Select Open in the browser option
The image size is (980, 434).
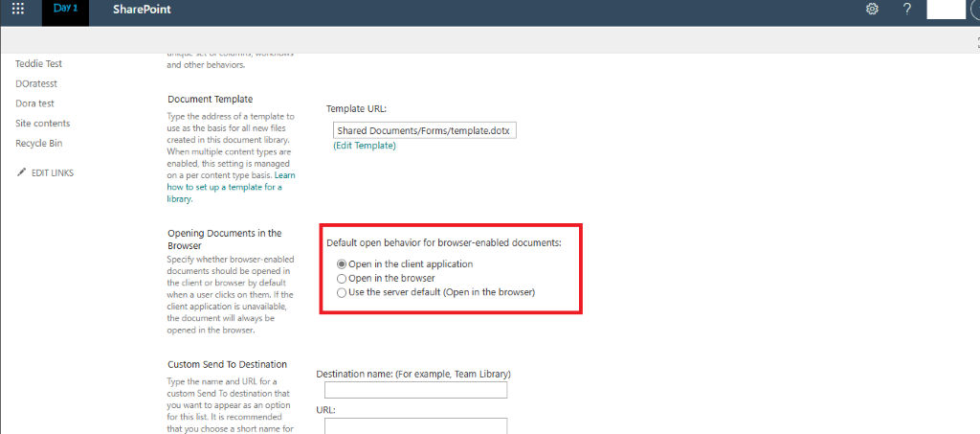tap(342, 278)
